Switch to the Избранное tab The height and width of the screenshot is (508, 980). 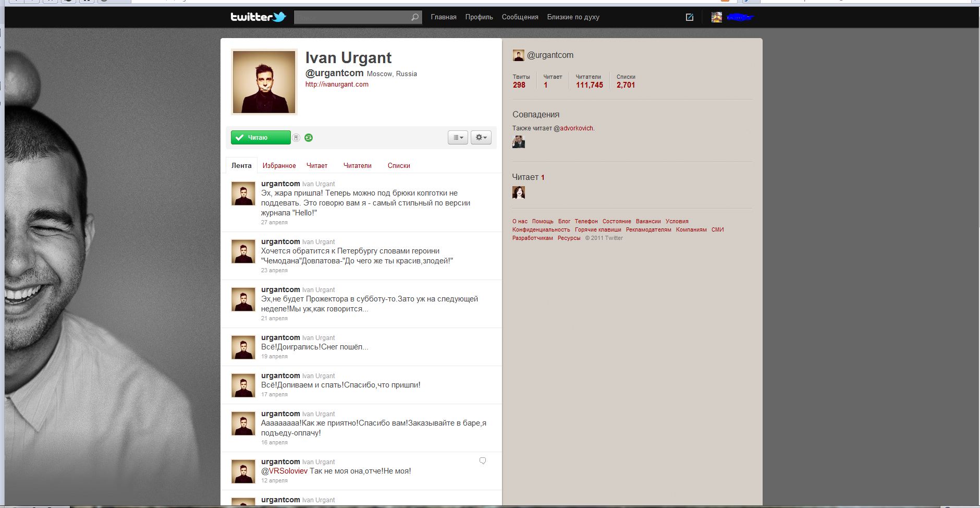pos(279,165)
